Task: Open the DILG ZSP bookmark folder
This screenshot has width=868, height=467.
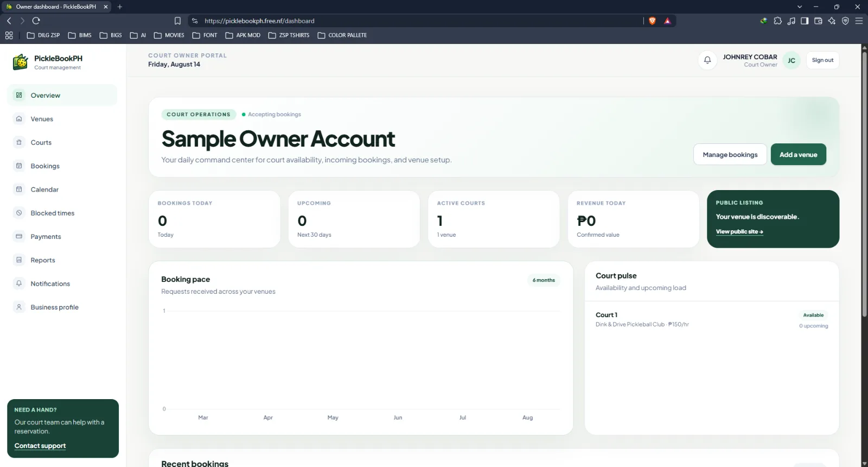Action: 43,35
